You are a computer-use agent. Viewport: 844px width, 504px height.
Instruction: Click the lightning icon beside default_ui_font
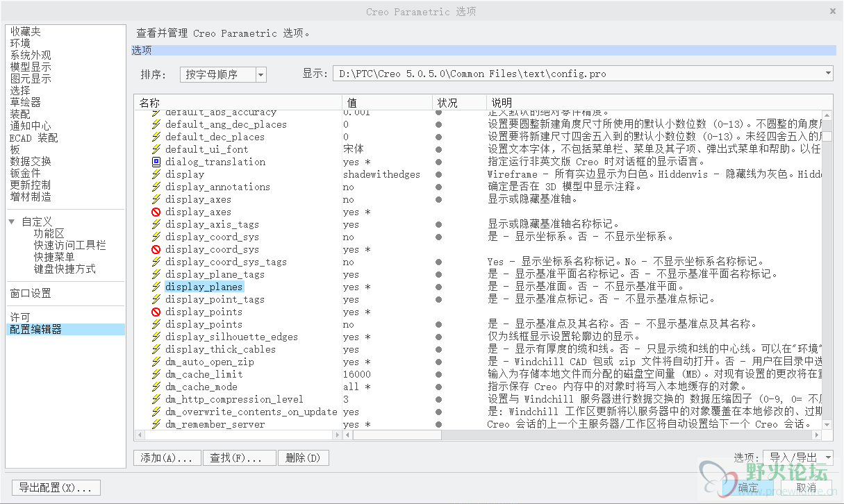pyautogui.click(x=156, y=149)
